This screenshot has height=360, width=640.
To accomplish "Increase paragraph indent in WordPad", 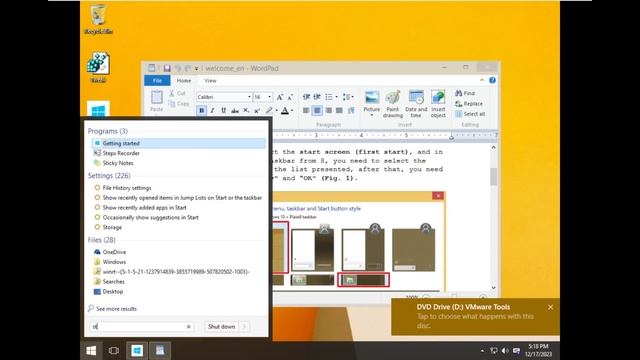I will (x=317, y=97).
